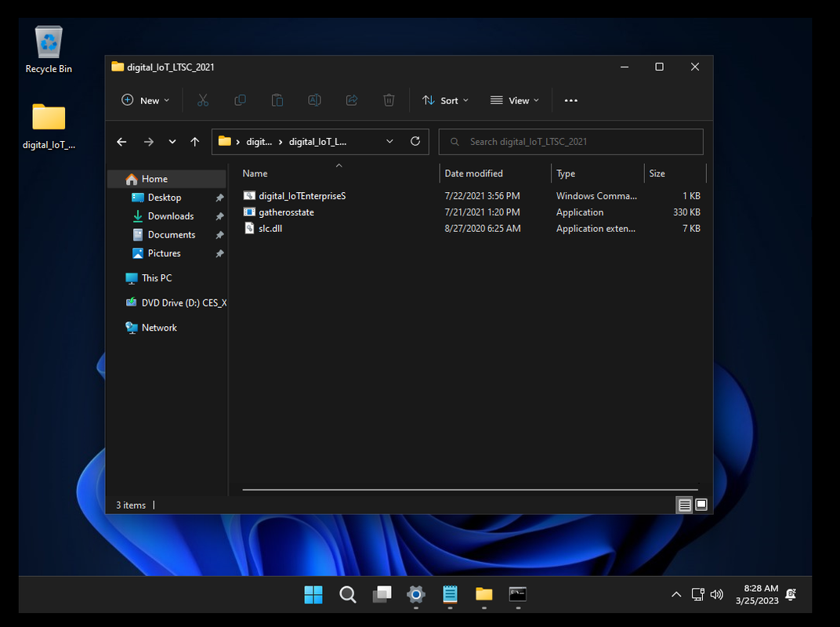Image resolution: width=840 pixels, height=627 pixels.
Task: Go forward with the right arrow
Action: (148, 142)
